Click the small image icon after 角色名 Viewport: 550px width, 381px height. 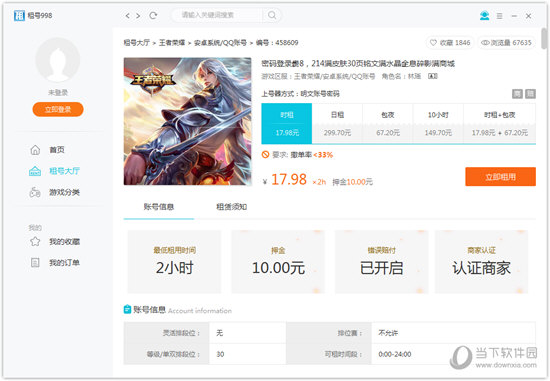pos(433,76)
